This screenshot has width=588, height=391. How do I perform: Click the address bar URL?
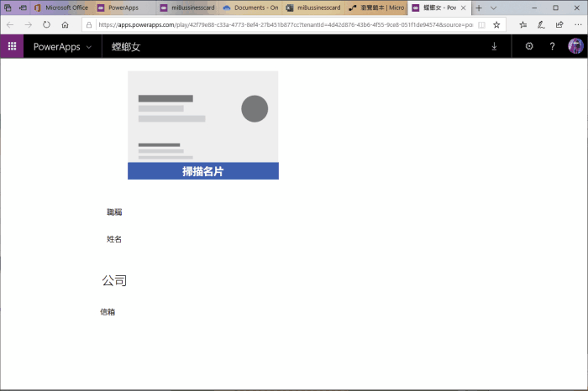(x=286, y=24)
